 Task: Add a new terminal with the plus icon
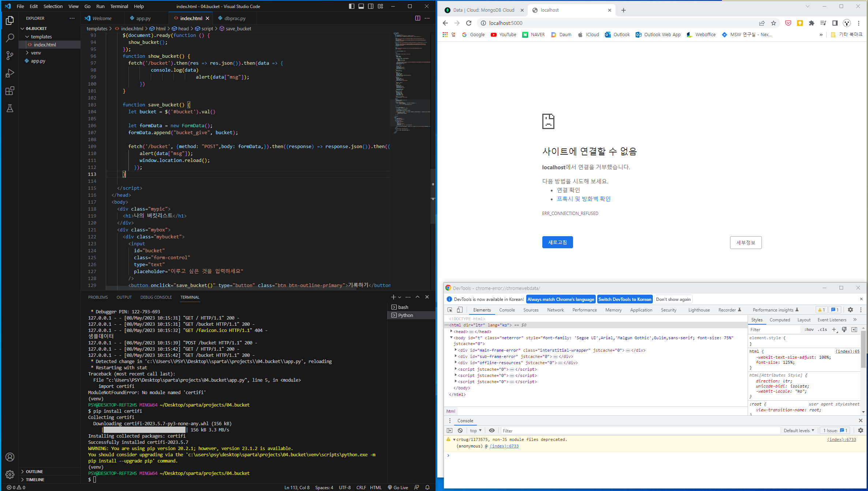coord(393,297)
